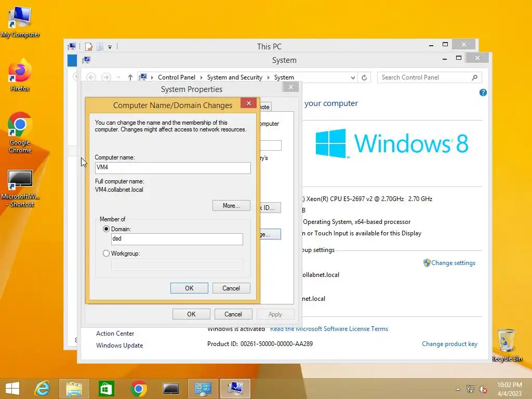
Task: Refresh the System control panel page
Action: 364,77
